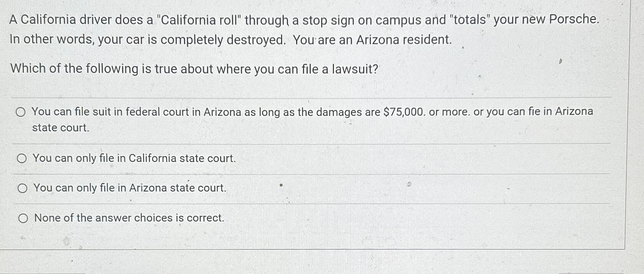Click the 'You can file suit in federal court' answer text

coord(312,119)
